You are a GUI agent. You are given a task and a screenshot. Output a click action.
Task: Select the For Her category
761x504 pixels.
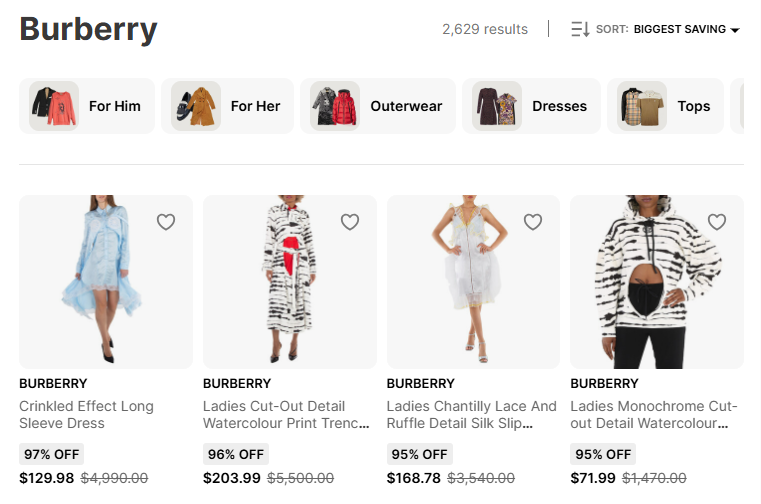(x=255, y=106)
